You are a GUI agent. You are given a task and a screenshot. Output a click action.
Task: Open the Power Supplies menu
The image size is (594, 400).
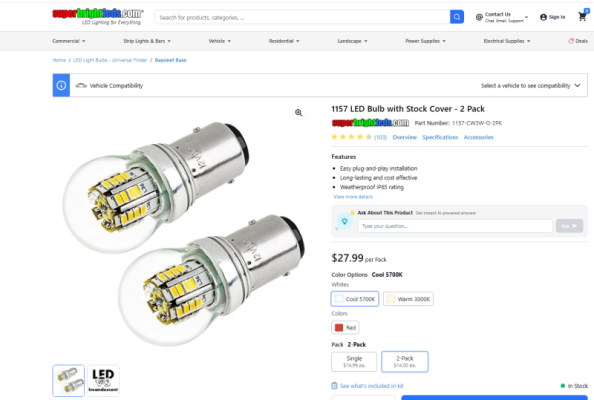coord(425,41)
